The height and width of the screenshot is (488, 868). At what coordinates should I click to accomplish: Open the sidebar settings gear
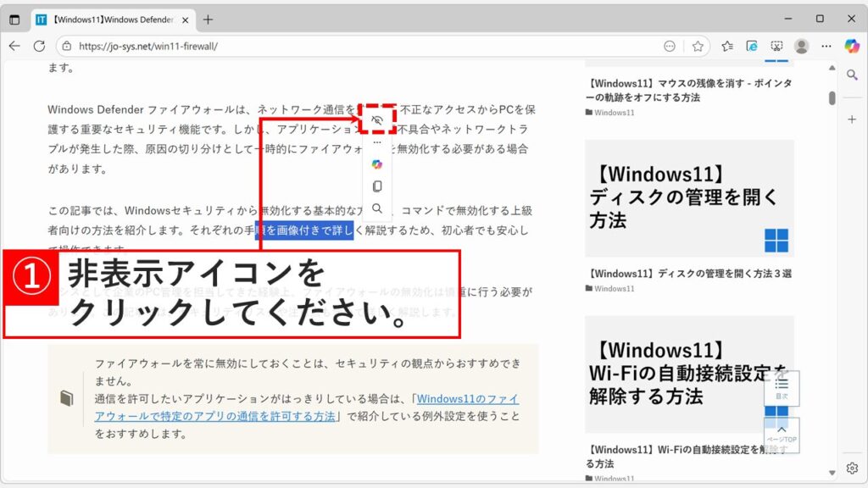853,468
